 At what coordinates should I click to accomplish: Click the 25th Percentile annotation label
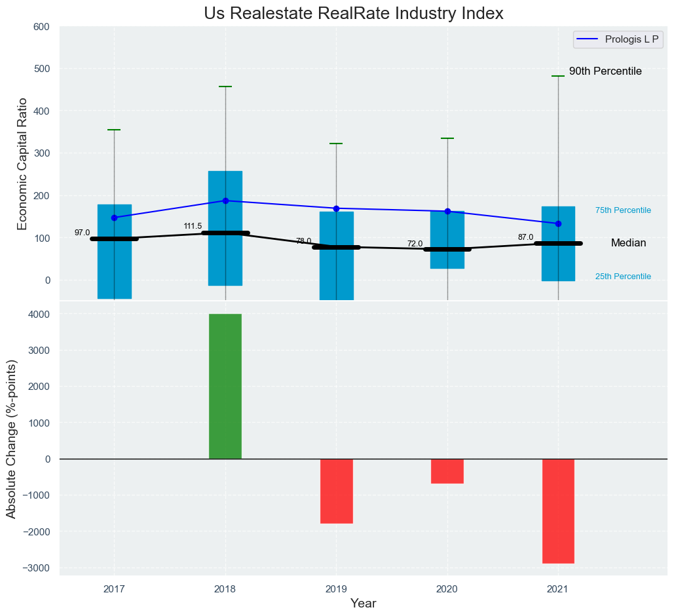(623, 277)
